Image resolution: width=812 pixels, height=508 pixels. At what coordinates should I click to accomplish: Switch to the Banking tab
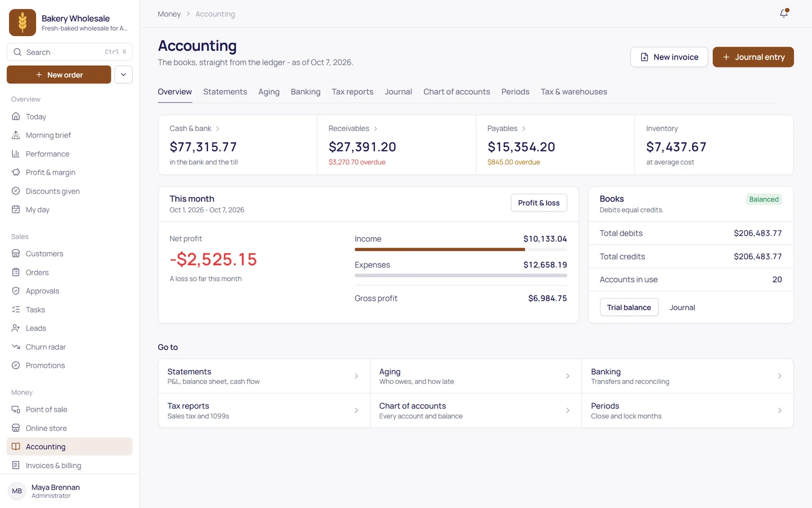point(306,92)
